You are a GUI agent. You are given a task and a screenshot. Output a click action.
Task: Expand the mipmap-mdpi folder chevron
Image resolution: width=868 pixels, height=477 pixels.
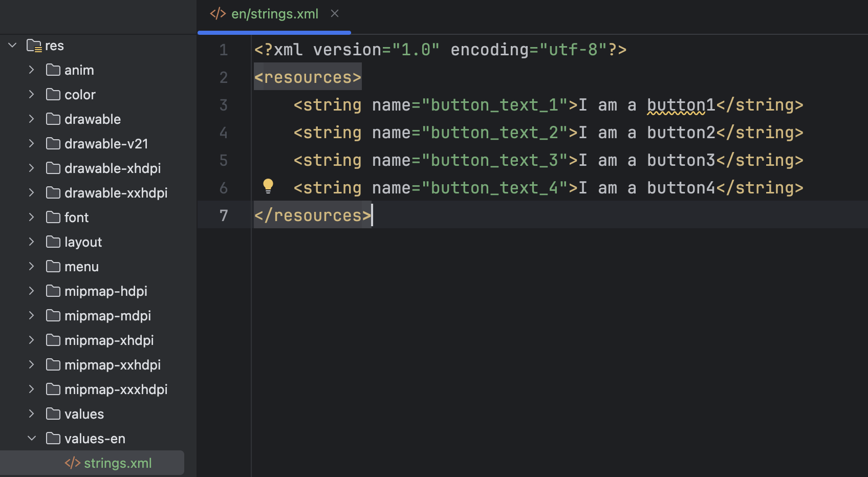(x=32, y=315)
